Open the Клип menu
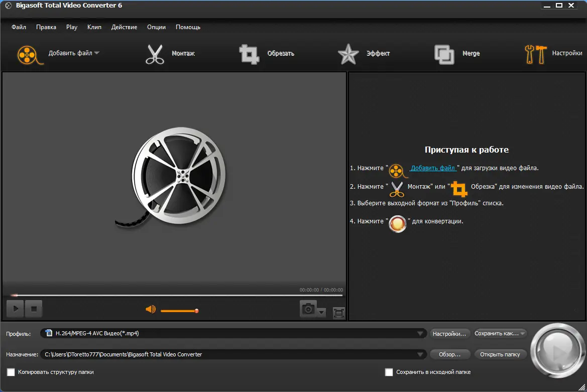Screen dimensions: 587x392 point(94,27)
